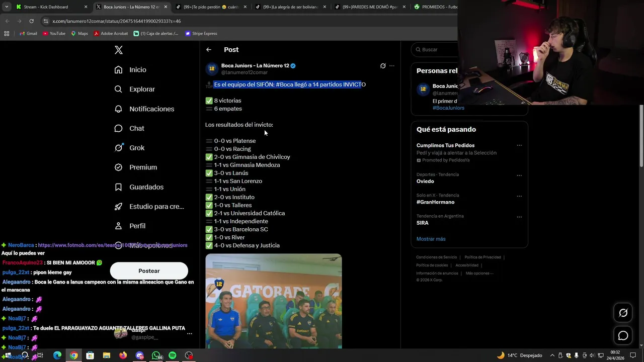Click Boca Juniors - La Número 12 avatar in post
644x362 pixels.
212,69
